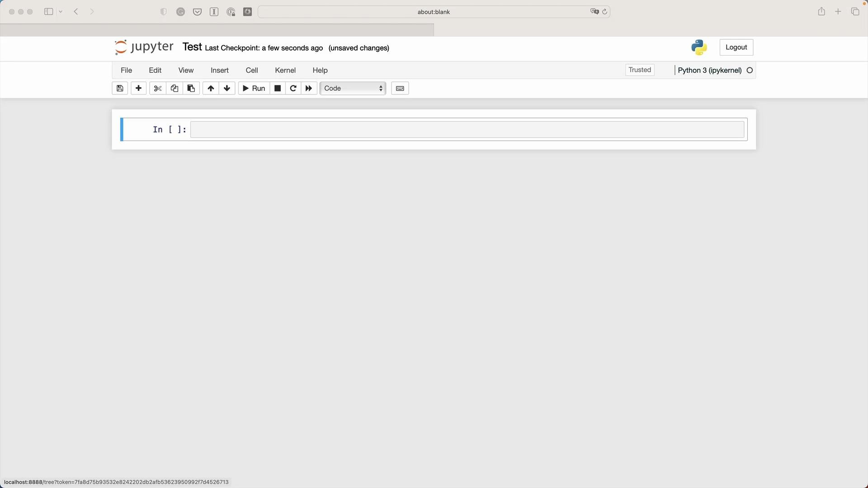Restart kernel and rerun all with the fast-forward icon
The image size is (868, 488).
coord(309,88)
